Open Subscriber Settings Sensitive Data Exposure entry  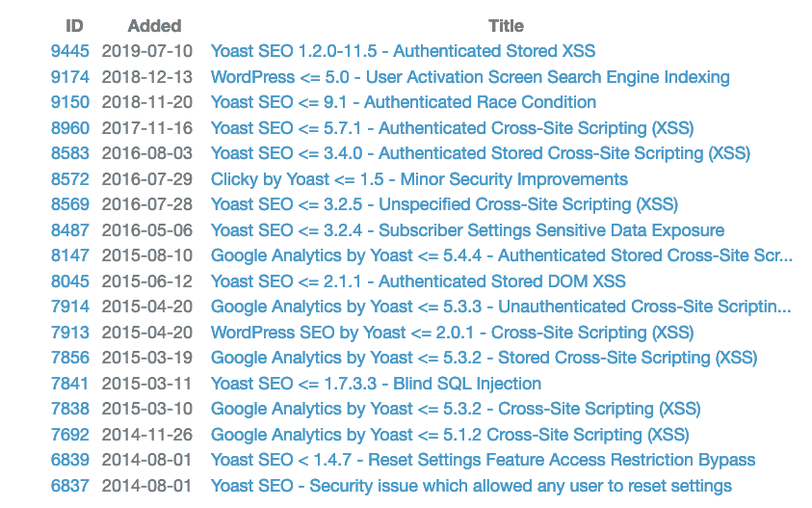pyautogui.click(x=467, y=230)
